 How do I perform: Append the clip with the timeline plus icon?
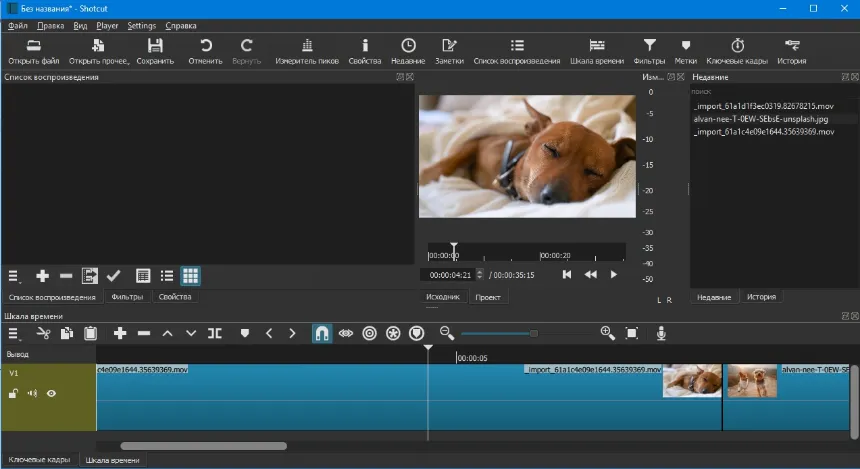pyautogui.click(x=120, y=333)
